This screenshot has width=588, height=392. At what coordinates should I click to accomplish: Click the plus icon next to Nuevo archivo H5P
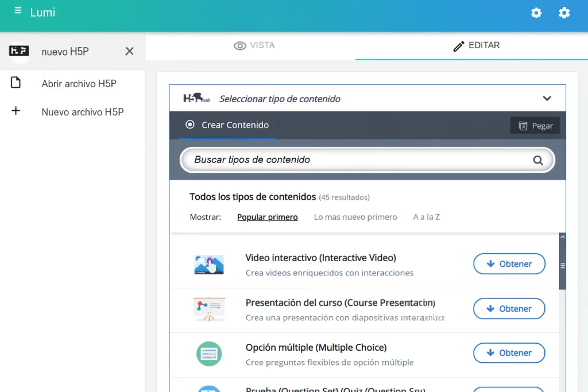pos(14,111)
